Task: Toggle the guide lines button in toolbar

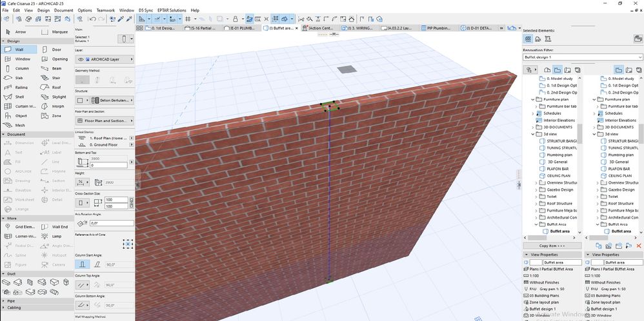Action: 157,19
